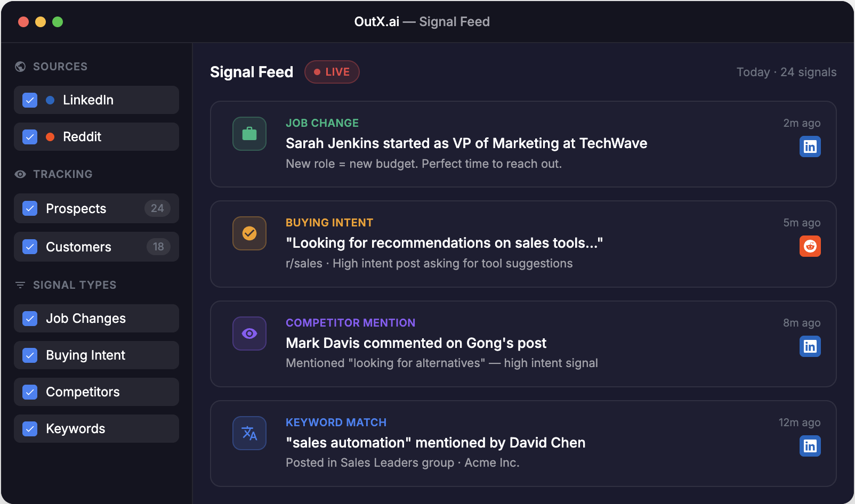The width and height of the screenshot is (855, 504).
Task: Disable the Reddit source checkbox
Action: [x=30, y=137]
